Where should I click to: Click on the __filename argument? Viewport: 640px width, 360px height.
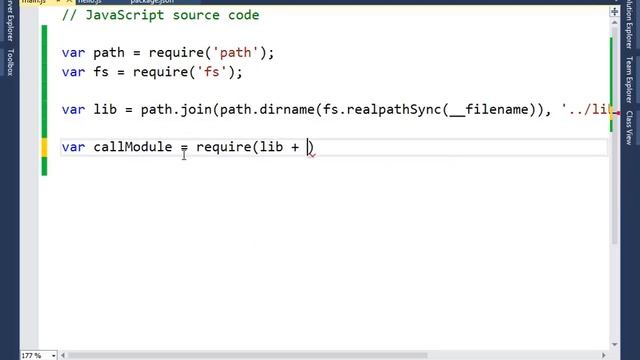click(x=489, y=109)
